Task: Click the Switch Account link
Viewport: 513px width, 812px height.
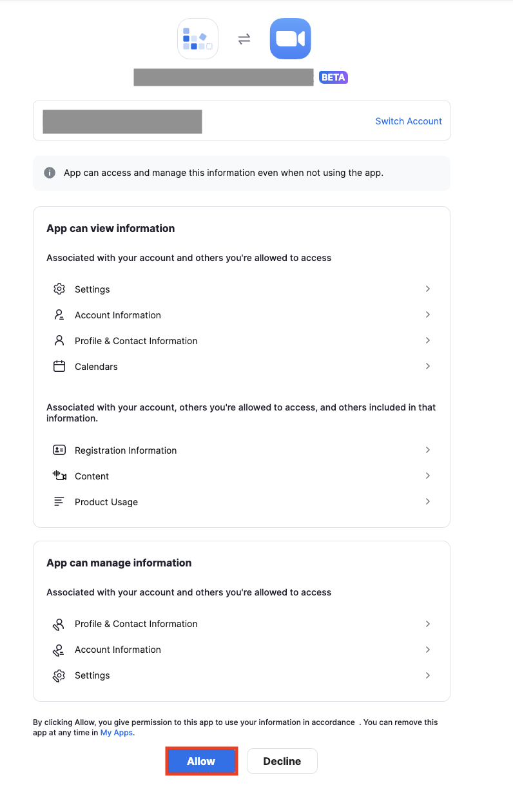Action: (x=409, y=121)
